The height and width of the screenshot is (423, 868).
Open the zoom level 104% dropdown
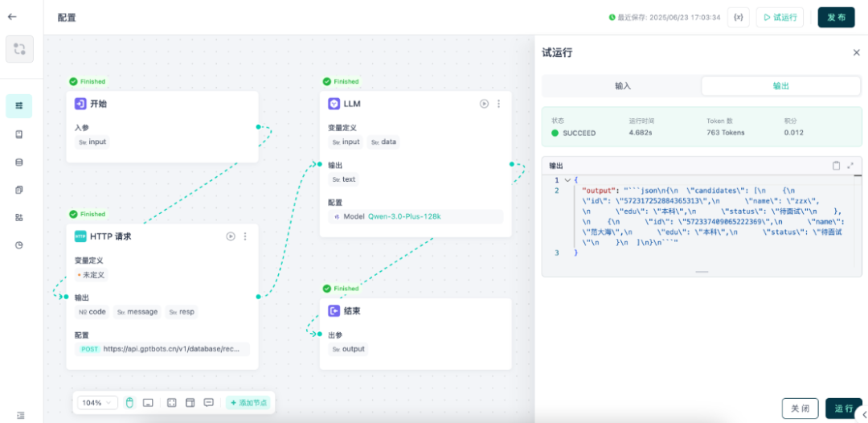(97, 403)
